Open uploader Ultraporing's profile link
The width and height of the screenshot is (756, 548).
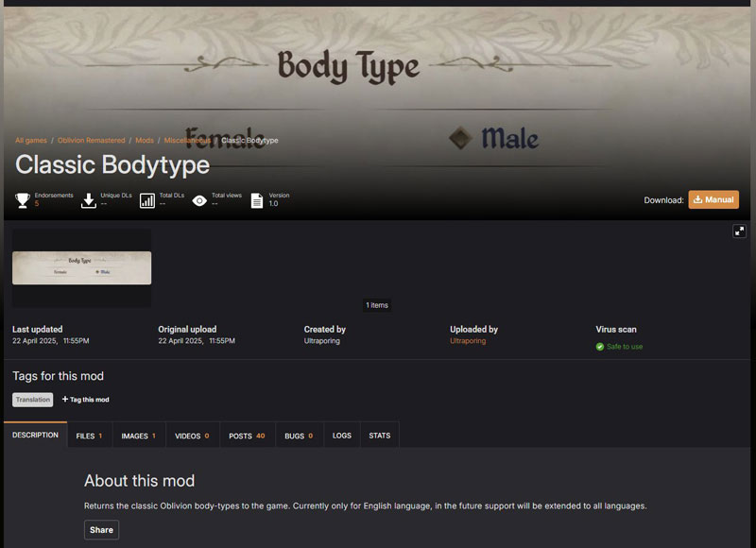click(x=468, y=341)
